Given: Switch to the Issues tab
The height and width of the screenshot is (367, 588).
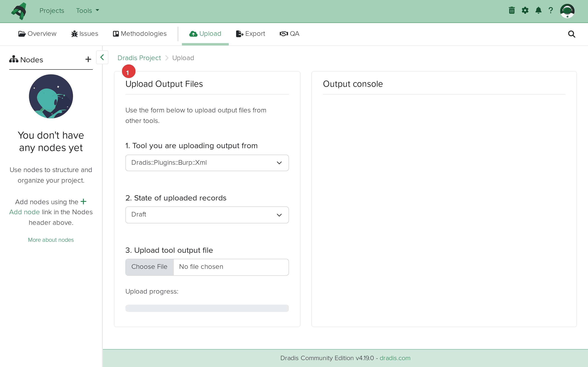Looking at the screenshot, I should [x=85, y=34].
